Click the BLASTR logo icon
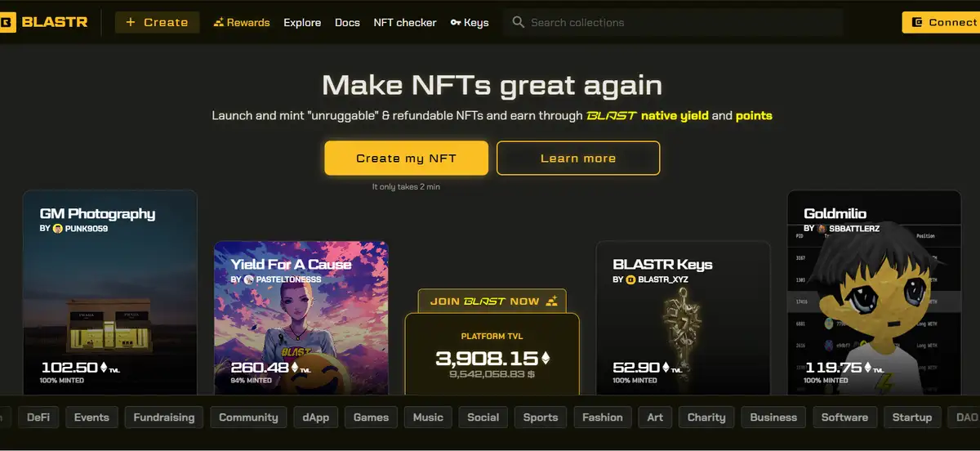The height and width of the screenshot is (451, 980). point(6,23)
